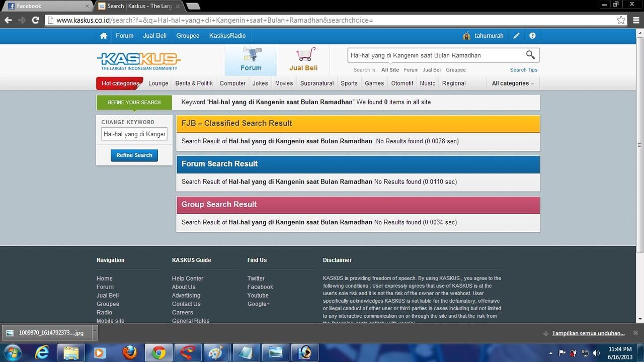Screen dimensions: 644x362
Task: Click tahumurah username link
Action: tap(489, 36)
